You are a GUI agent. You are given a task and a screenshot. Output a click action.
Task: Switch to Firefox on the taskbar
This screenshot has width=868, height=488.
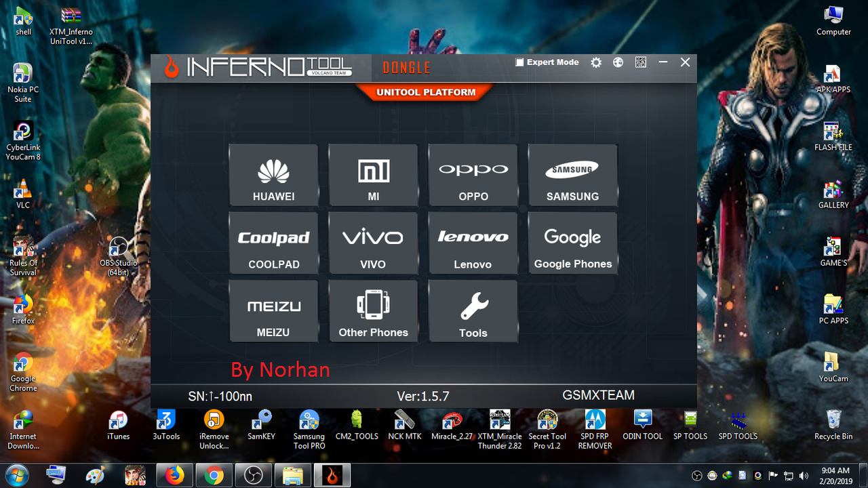pyautogui.click(x=175, y=476)
